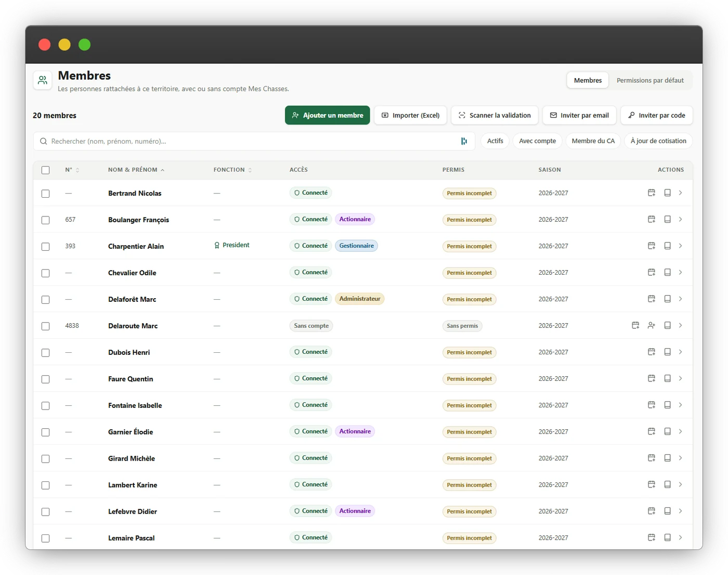Focus the Rechercher search field
728x575 pixels.
(254, 142)
